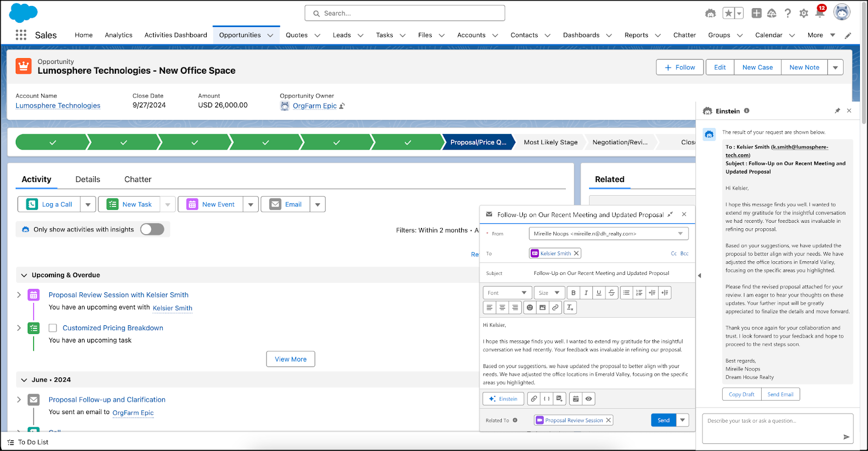Screen dimensions: 868x451
Task: Remove Proposal Review Session related record
Action: click(608, 420)
